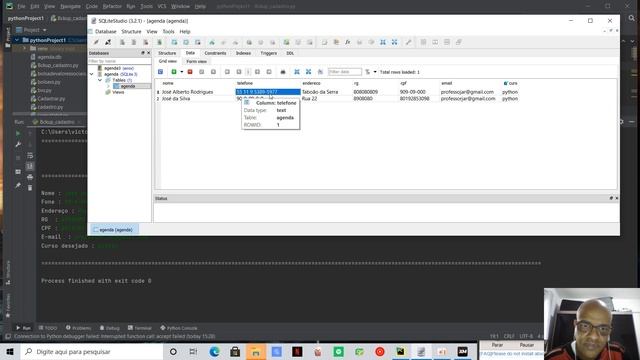Expand the agenda table node

pos(108,86)
